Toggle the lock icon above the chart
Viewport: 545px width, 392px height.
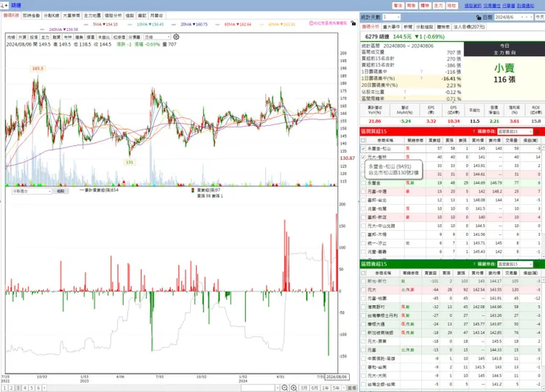[x=353, y=24]
